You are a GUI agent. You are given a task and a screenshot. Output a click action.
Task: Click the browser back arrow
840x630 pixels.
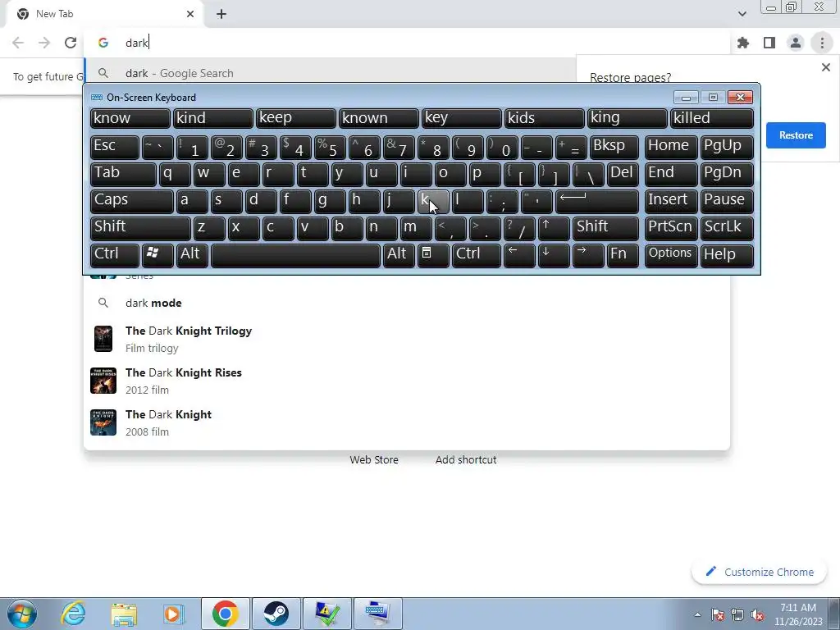point(18,43)
